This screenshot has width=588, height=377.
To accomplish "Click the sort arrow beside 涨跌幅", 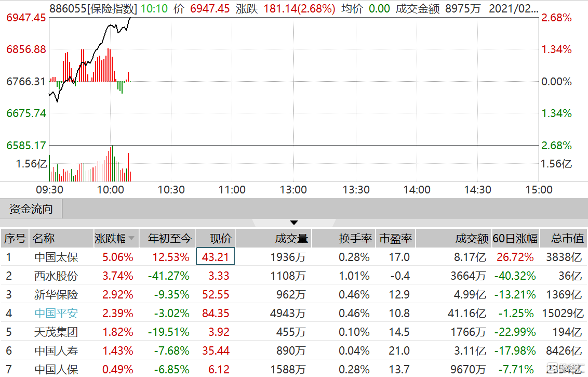I will (131, 238).
